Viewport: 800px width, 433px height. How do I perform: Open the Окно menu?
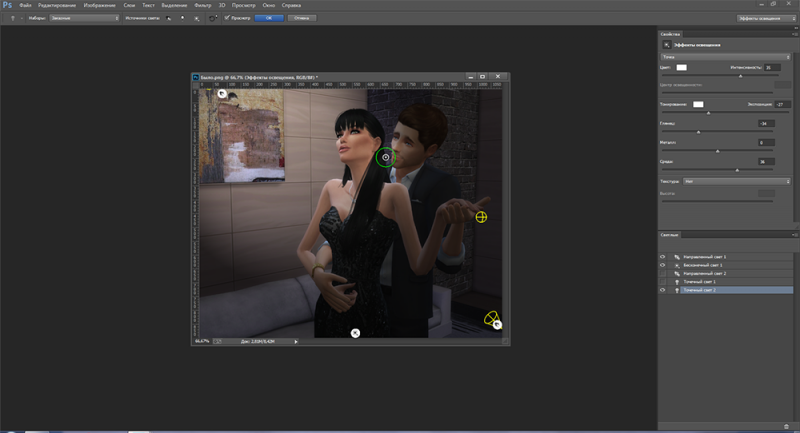pyautogui.click(x=268, y=5)
